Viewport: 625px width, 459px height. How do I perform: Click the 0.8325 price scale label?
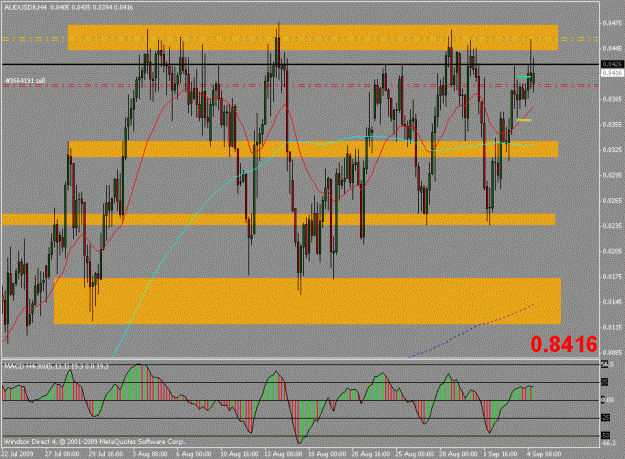[x=613, y=150]
